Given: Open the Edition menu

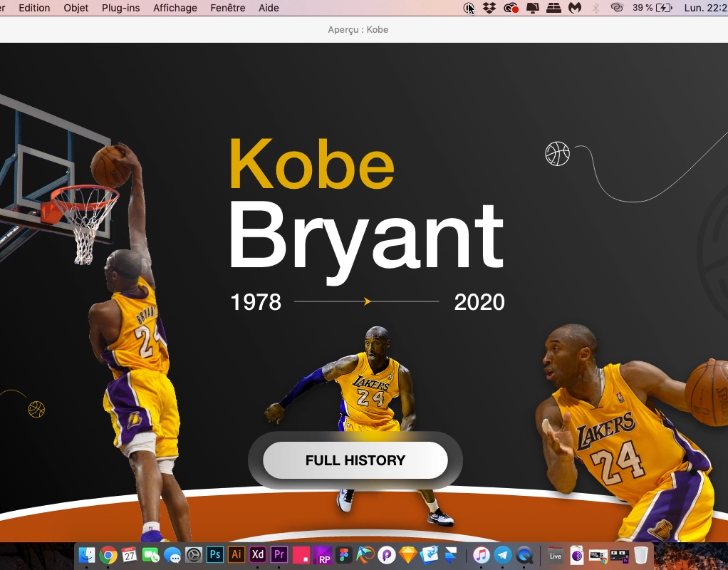Looking at the screenshot, I should [34, 8].
